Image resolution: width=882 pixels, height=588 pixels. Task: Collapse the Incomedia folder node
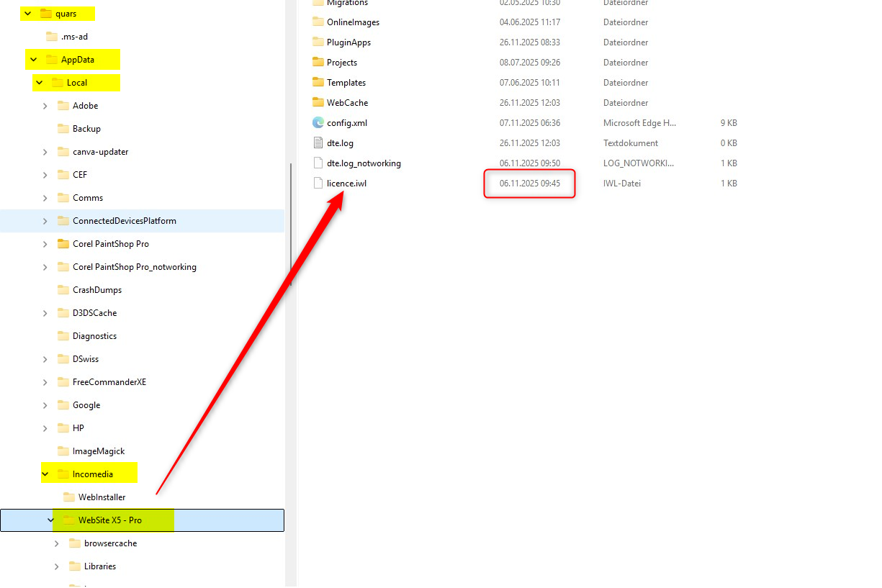45,474
